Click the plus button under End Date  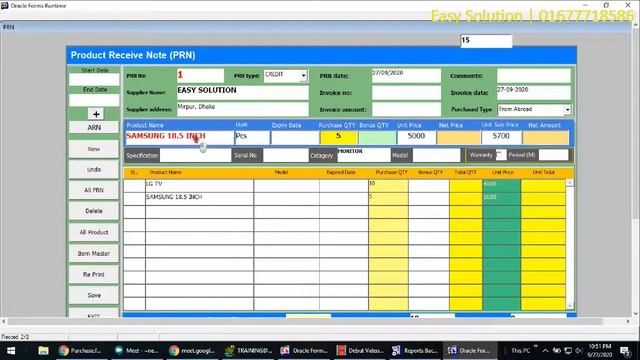[96, 114]
